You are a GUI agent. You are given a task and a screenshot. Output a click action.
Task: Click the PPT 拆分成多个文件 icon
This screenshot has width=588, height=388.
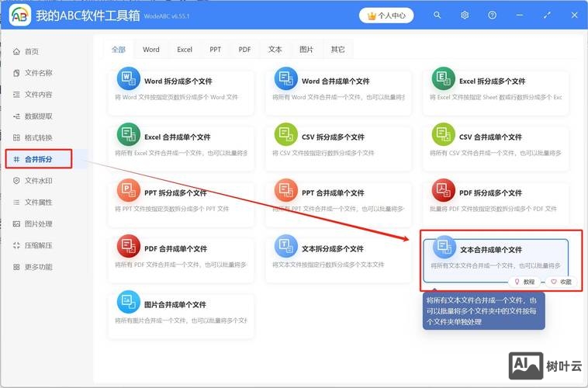tap(128, 190)
